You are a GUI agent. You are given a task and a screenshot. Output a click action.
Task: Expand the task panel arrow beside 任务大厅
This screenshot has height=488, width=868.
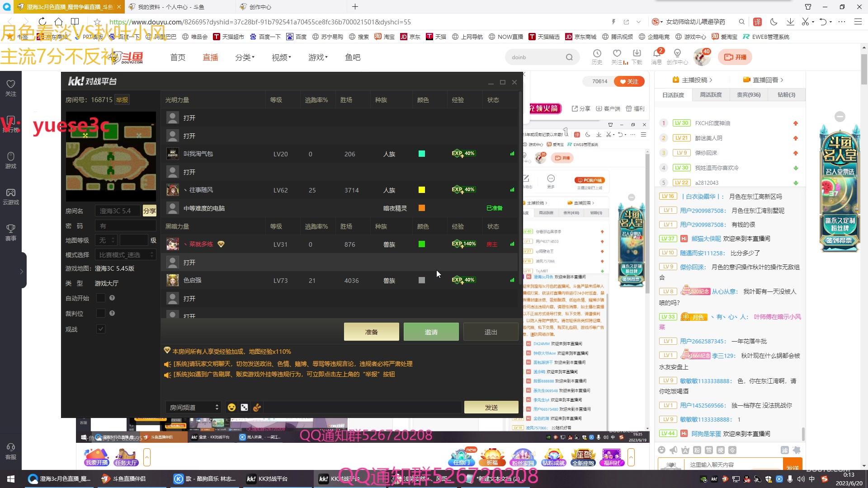click(x=146, y=457)
